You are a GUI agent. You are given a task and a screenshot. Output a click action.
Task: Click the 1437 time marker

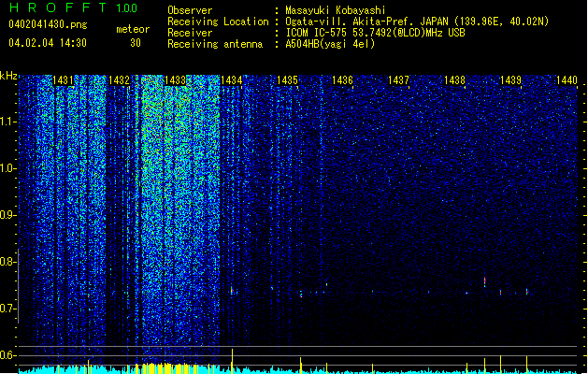tap(398, 80)
